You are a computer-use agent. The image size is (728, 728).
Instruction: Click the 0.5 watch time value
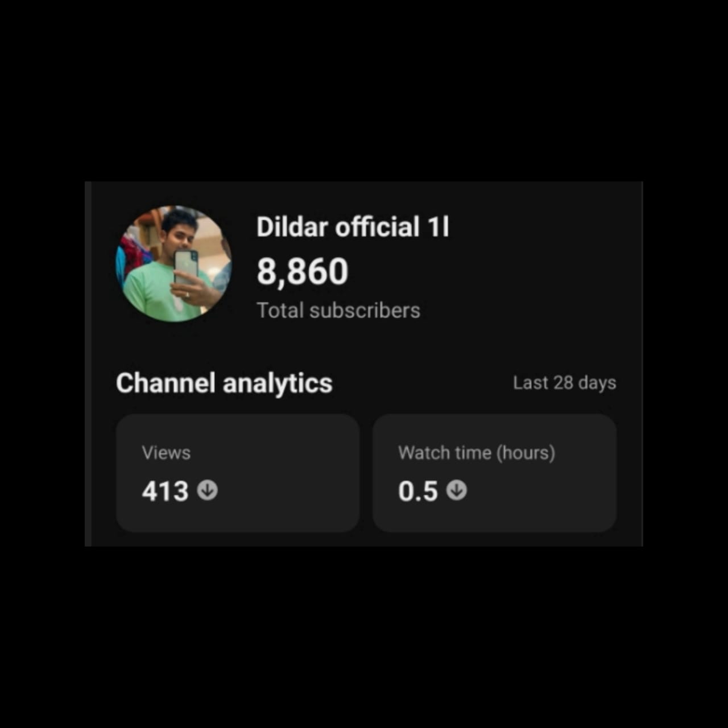[x=418, y=491]
